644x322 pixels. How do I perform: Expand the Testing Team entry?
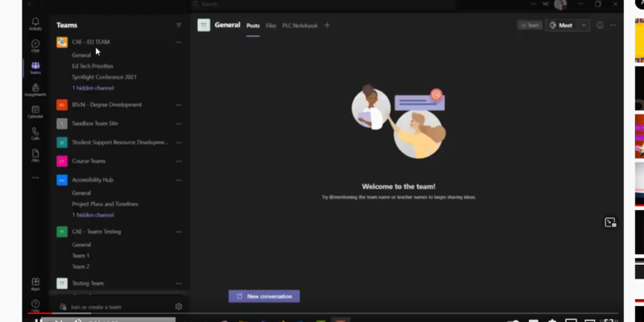[x=88, y=283]
